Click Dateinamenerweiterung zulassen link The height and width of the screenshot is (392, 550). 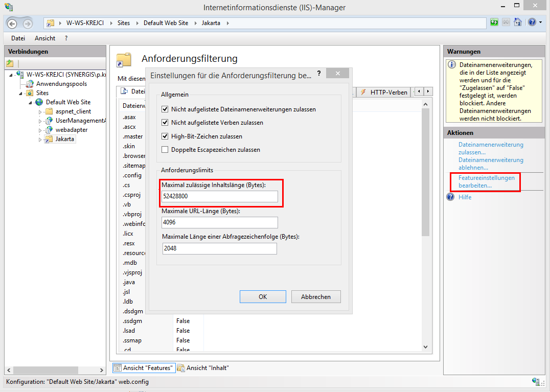click(x=491, y=148)
